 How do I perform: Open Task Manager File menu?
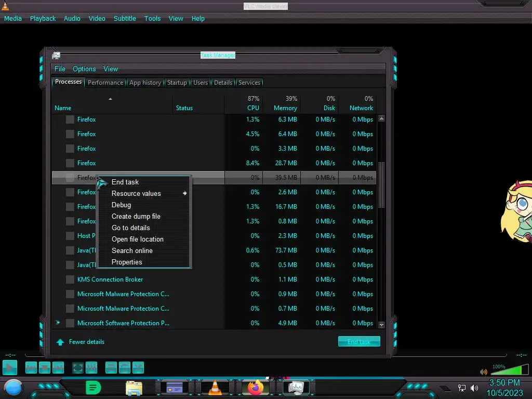pos(60,69)
